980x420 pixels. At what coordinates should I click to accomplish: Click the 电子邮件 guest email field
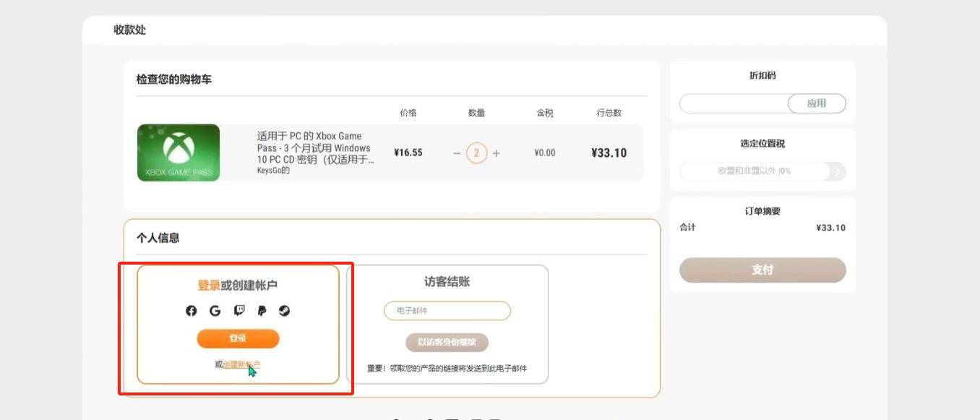pyautogui.click(x=447, y=311)
